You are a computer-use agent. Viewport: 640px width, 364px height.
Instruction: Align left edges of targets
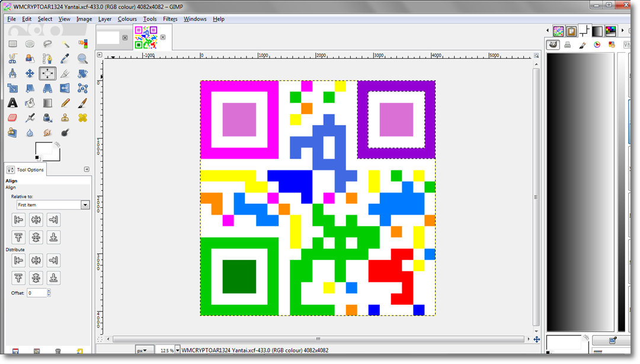click(x=18, y=220)
